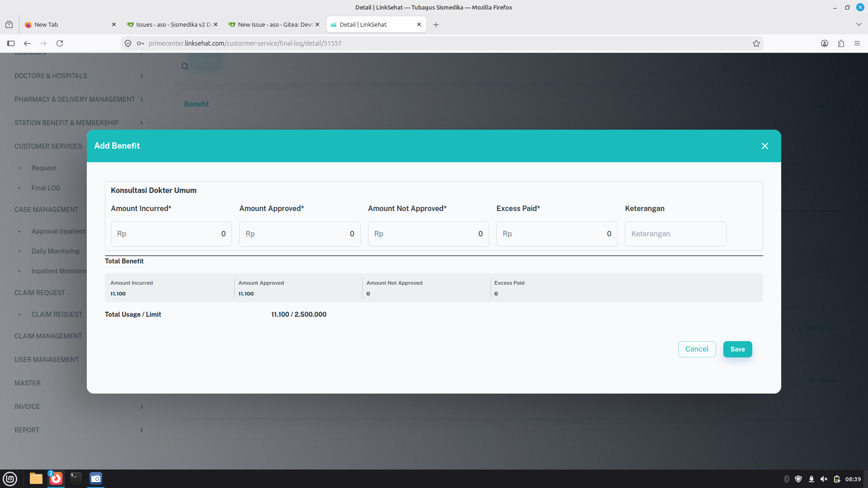
Task: Click the site shield security icon
Action: (128, 43)
